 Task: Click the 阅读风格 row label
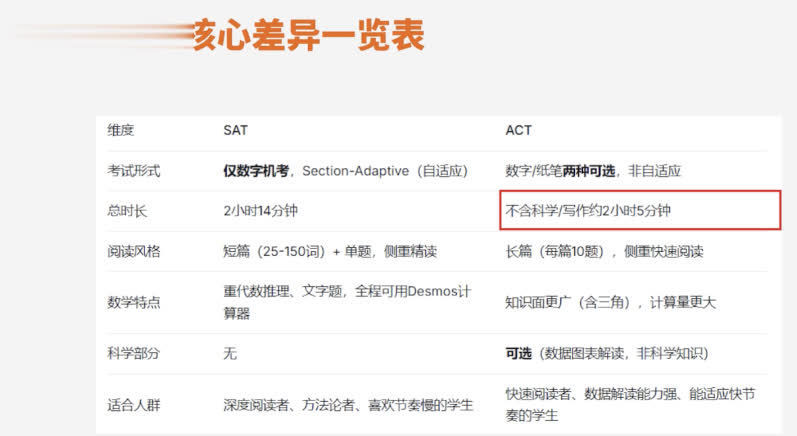point(134,252)
